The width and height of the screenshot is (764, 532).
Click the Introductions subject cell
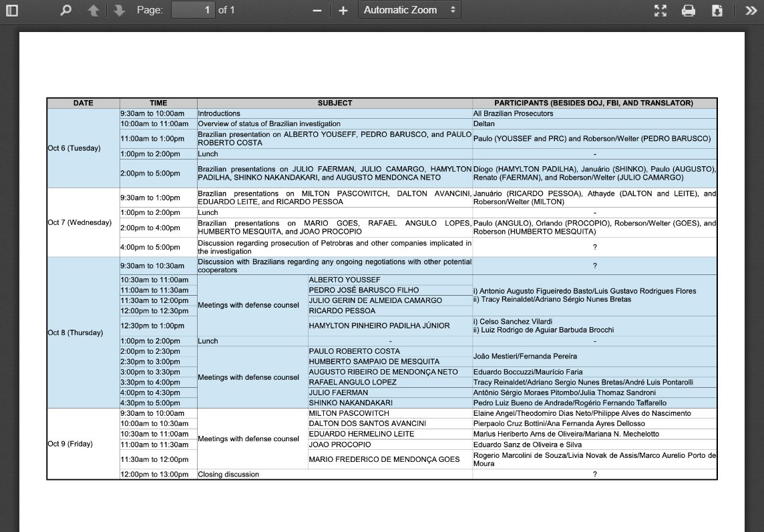[335, 113]
